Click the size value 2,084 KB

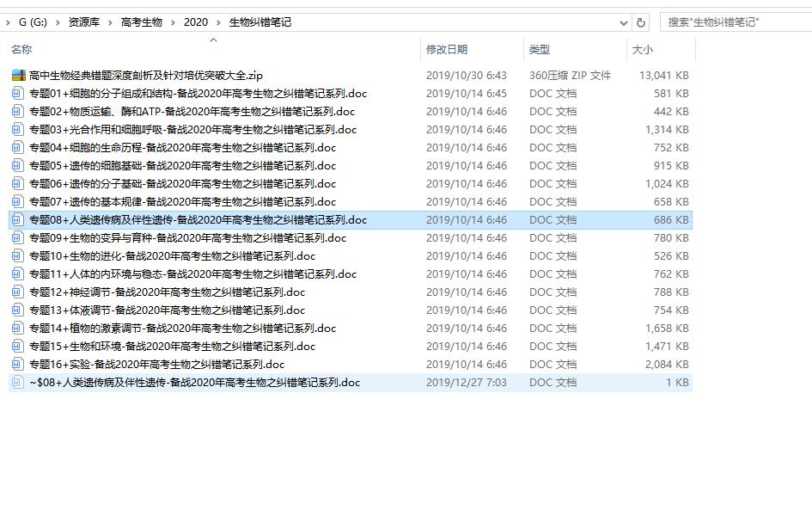click(x=667, y=365)
